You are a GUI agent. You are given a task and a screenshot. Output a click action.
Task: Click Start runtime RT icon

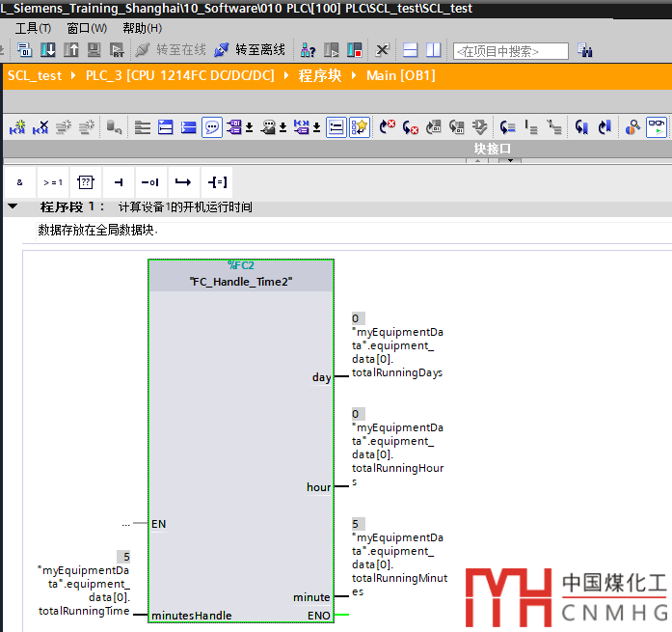(117, 50)
